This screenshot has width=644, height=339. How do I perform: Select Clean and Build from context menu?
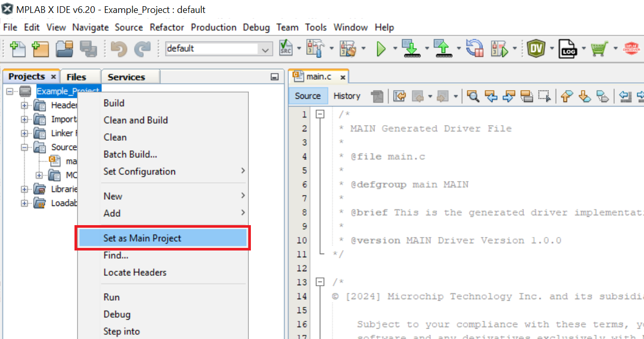pos(162,120)
